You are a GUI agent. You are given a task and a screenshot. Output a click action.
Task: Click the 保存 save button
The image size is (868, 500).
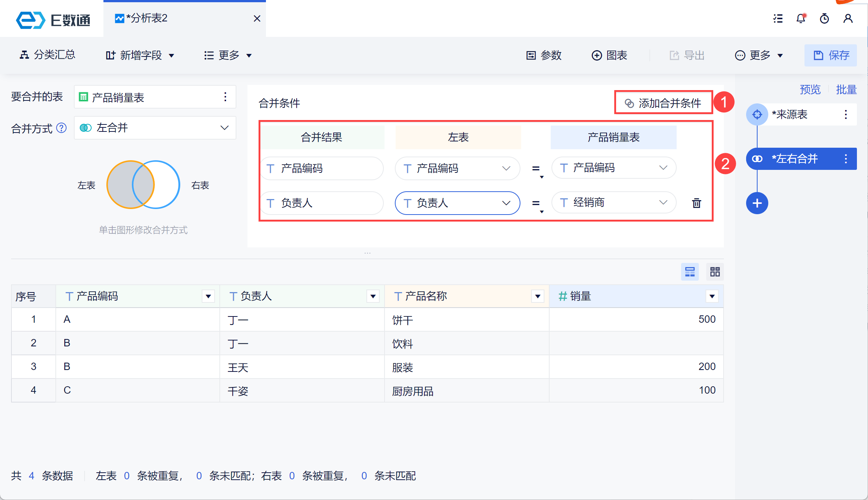[830, 55]
